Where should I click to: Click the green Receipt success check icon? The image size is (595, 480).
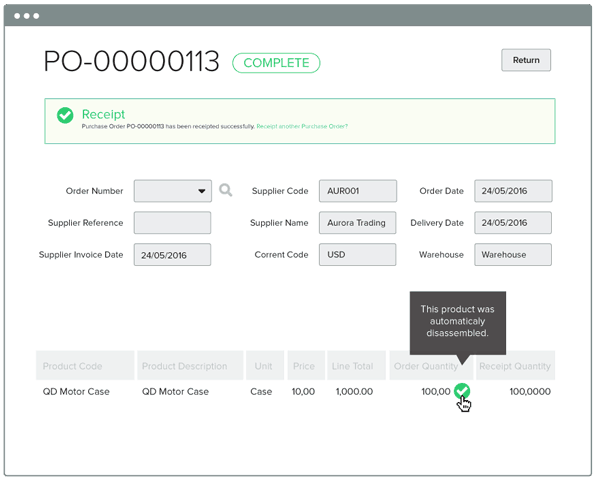65,115
